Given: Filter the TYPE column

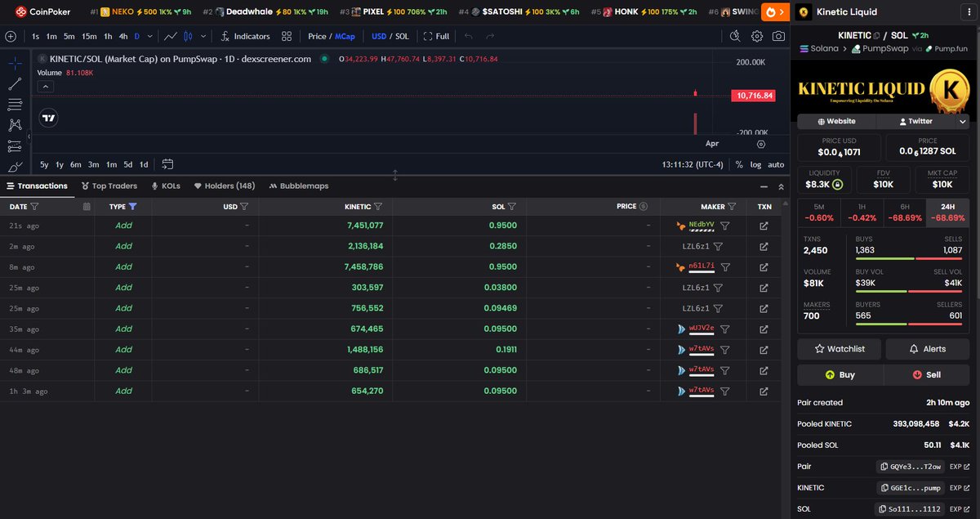Looking at the screenshot, I should point(132,207).
